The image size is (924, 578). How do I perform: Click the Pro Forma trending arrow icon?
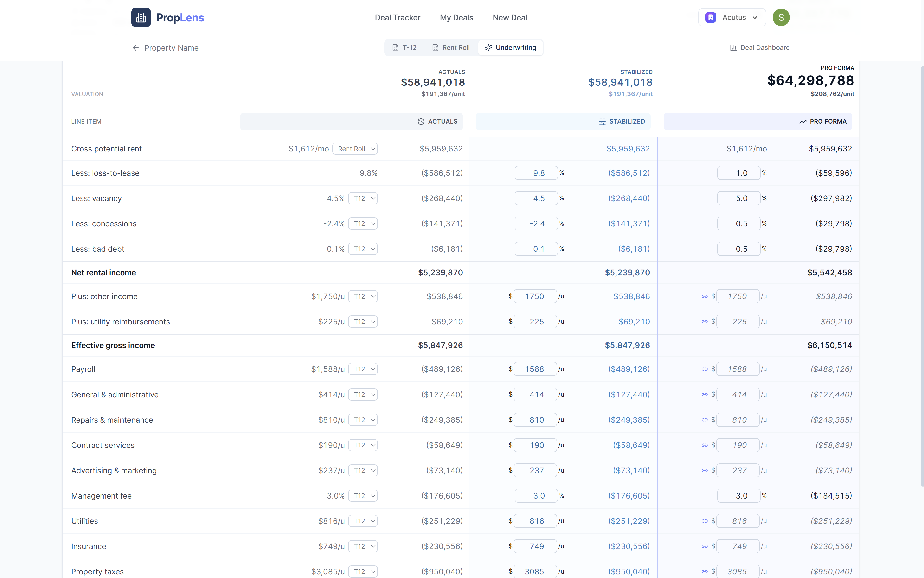pyautogui.click(x=802, y=122)
